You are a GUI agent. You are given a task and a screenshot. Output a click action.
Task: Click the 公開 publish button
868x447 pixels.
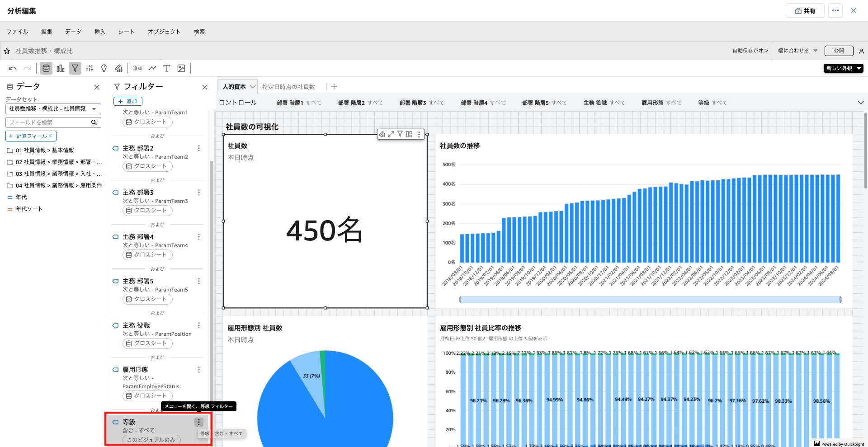[839, 51]
